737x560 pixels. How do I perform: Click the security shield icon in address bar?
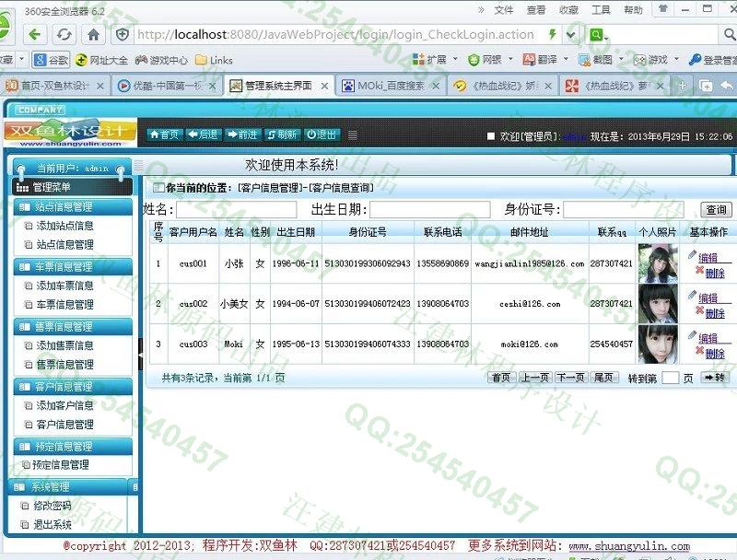pos(123,34)
